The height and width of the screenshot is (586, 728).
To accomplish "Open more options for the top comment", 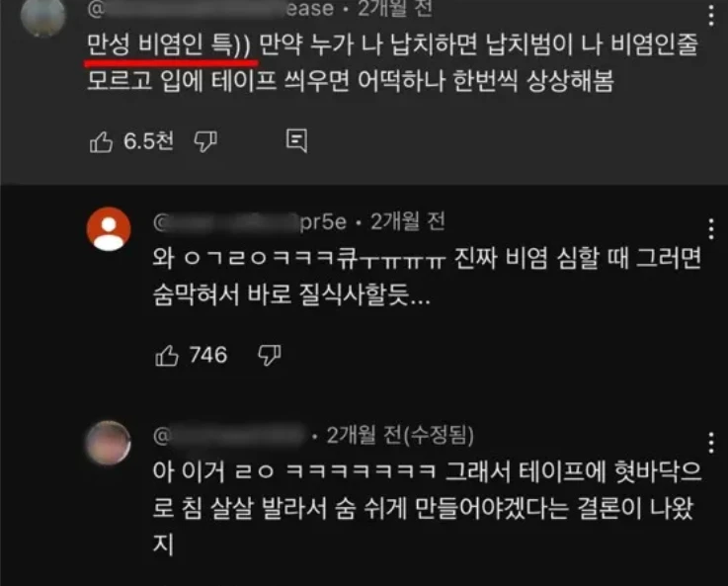I will click(711, 15).
